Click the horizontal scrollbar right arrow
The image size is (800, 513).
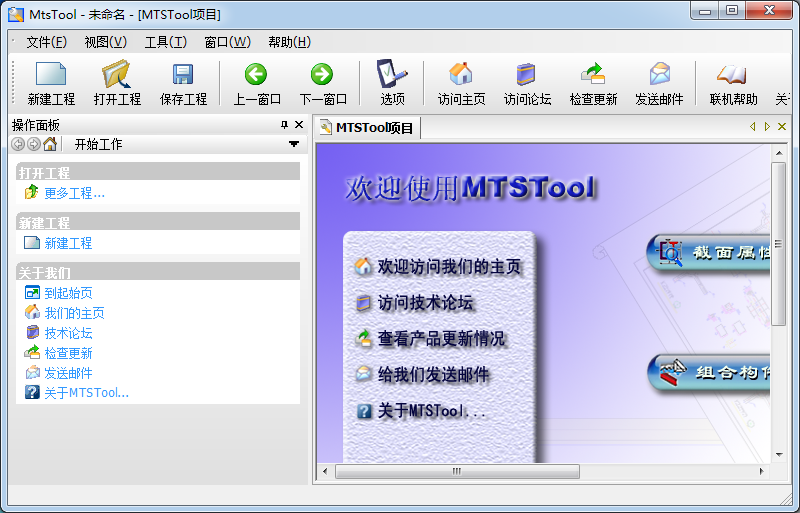pyautogui.click(x=761, y=471)
